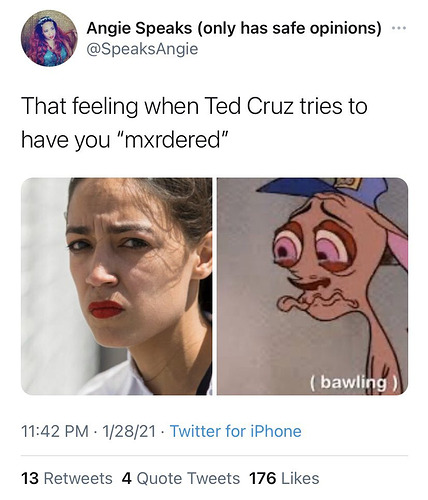Click the 11:42 PM timestamp
The height and width of the screenshot is (500, 428).
(x=55, y=431)
